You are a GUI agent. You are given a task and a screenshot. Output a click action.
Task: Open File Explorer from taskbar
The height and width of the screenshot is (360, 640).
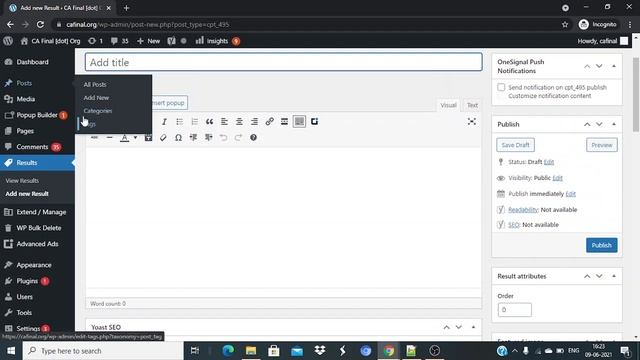pos(251,351)
